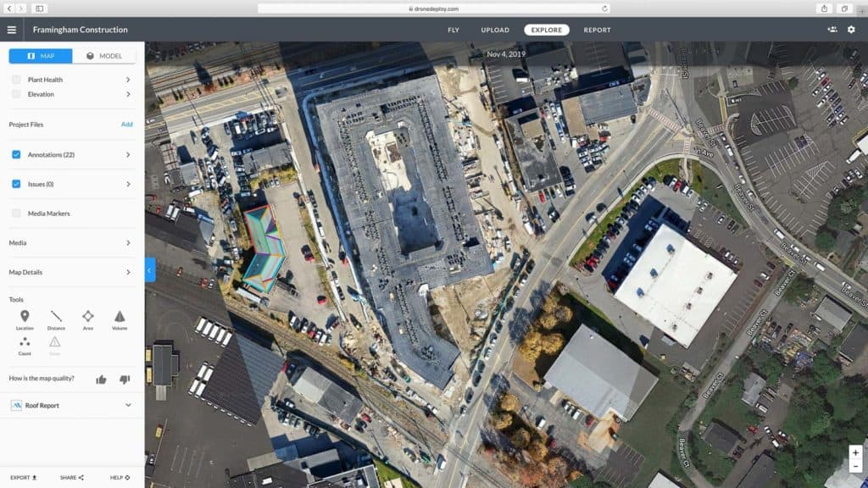Open the hamburger menu
The image size is (868, 488).
click(x=12, y=30)
